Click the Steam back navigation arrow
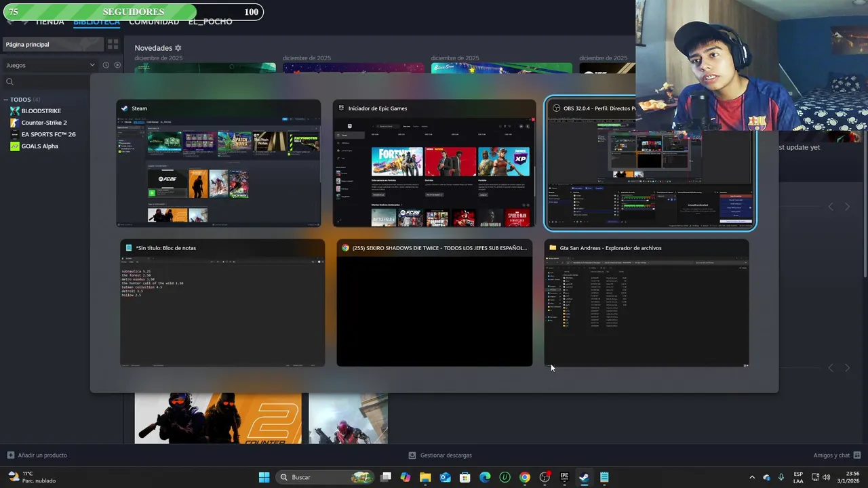Image resolution: width=868 pixels, height=488 pixels. 9,22
